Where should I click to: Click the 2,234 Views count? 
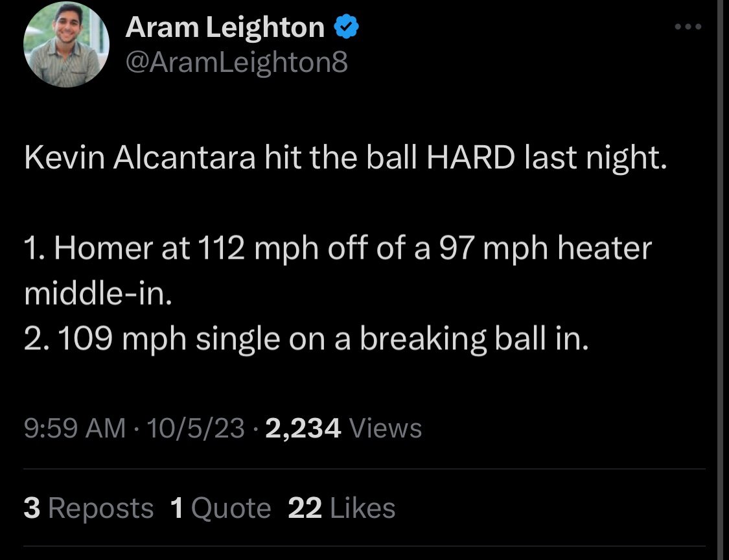tap(343, 428)
